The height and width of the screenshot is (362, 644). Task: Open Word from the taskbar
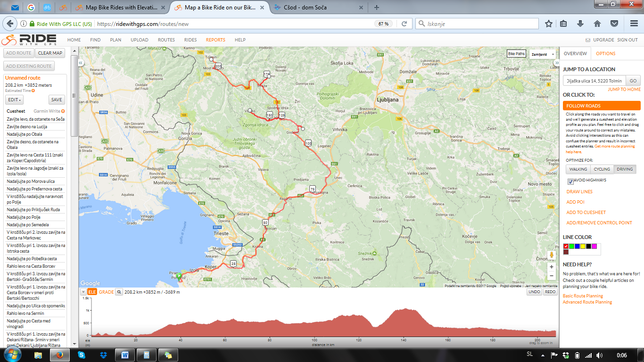(x=125, y=355)
